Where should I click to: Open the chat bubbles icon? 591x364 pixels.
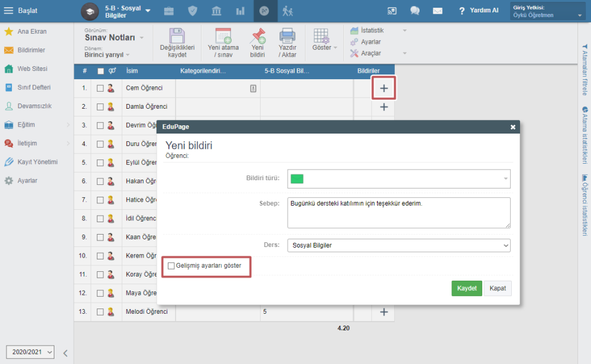(x=415, y=11)
